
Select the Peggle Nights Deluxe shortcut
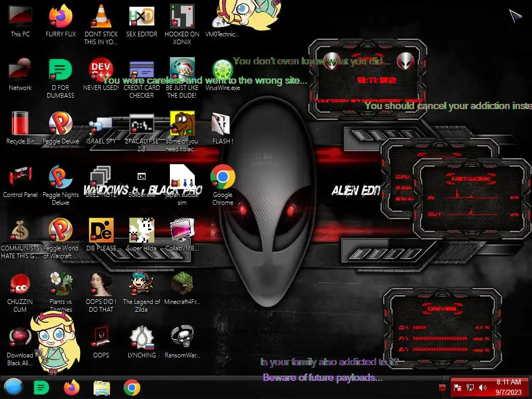(x=60, y=185)
